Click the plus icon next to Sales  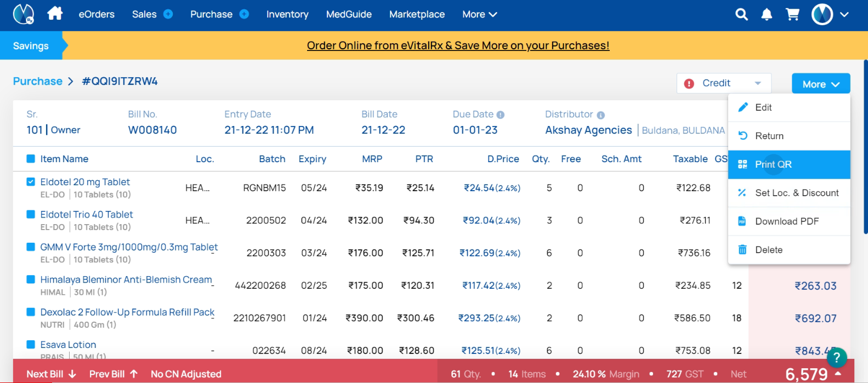tap(168, 14)
